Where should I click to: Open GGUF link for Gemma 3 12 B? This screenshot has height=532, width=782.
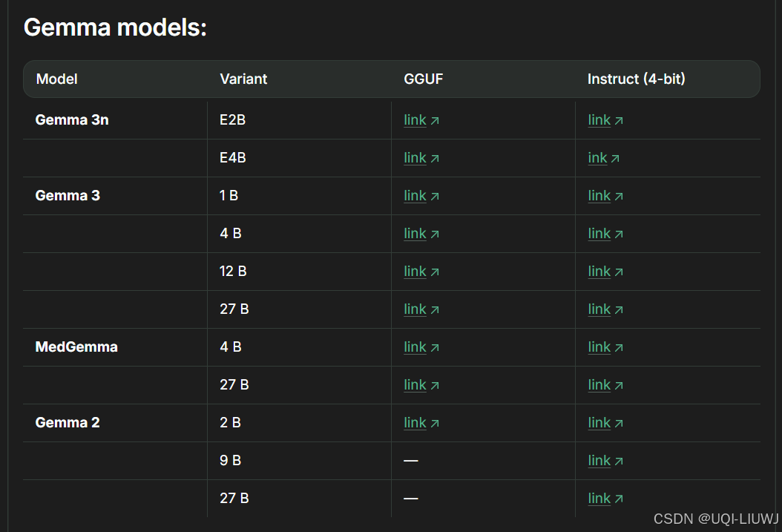421,272
